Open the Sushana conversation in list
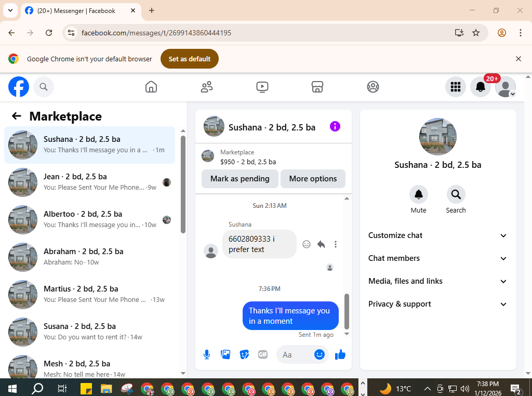The height and width of the screenshot is (396, 532). point(89,145)
